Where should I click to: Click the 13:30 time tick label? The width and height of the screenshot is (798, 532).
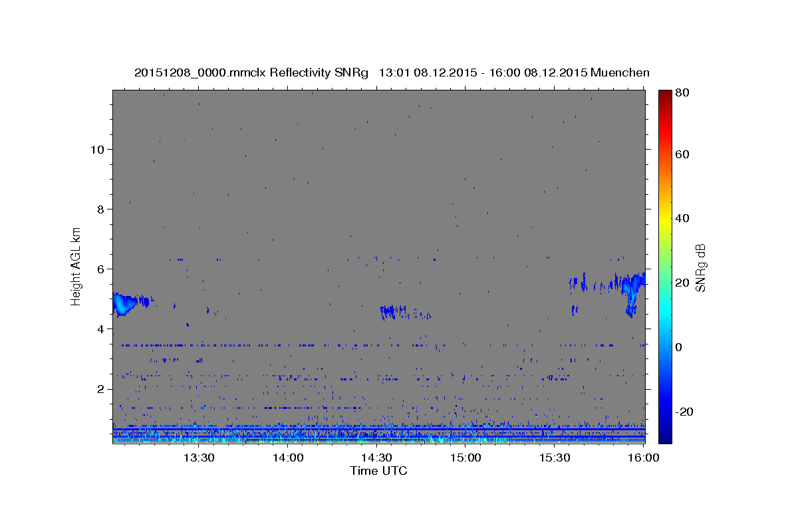(198, 458)
